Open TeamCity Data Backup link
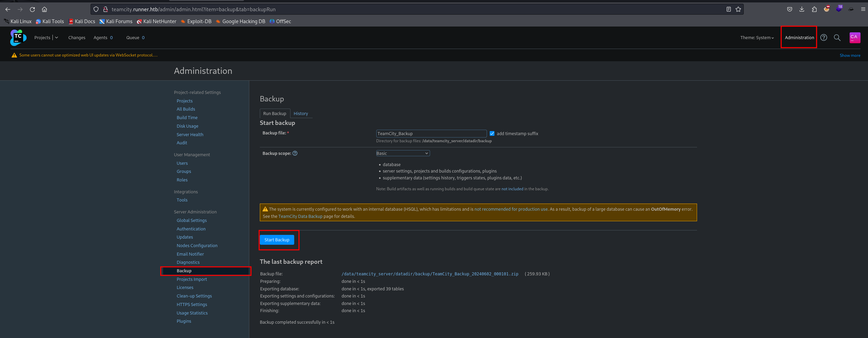Image resolution: width=868 pixels, height=338 pixels. pyautogui.click(x=300, y=216)
